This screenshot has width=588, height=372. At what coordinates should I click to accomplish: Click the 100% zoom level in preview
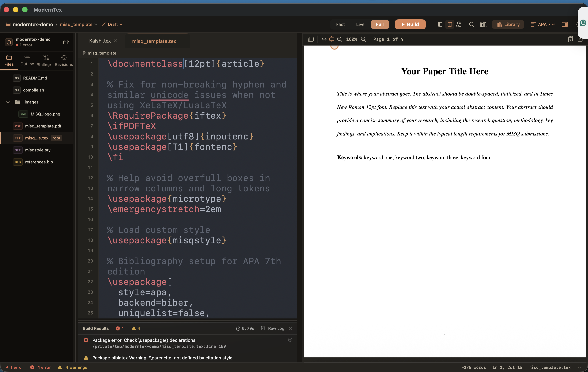tap(351, 39)
